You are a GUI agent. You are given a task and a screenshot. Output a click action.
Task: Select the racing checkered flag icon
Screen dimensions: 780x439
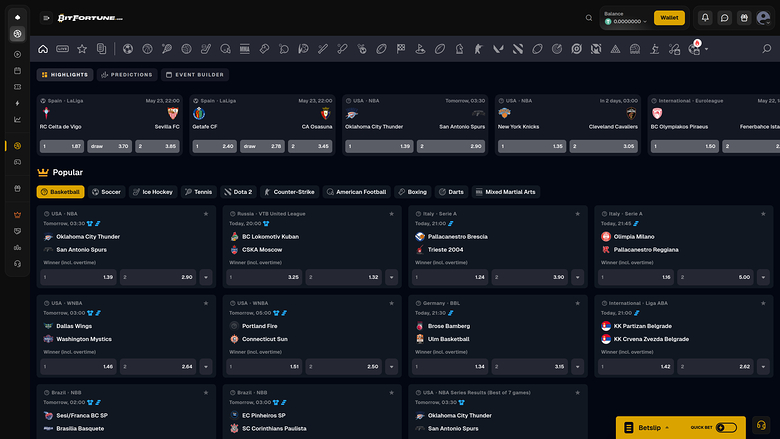point(401,49)
